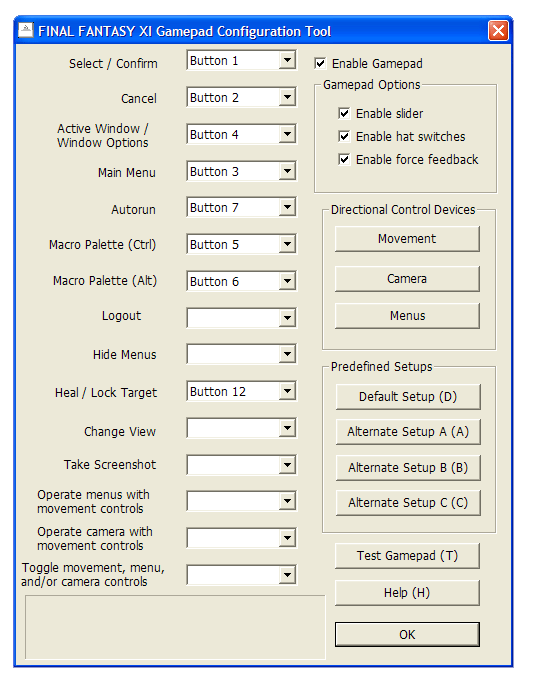Apply Default Setup (D)
The width and height of the screenshot is (537, 687).
coord(408,397)
